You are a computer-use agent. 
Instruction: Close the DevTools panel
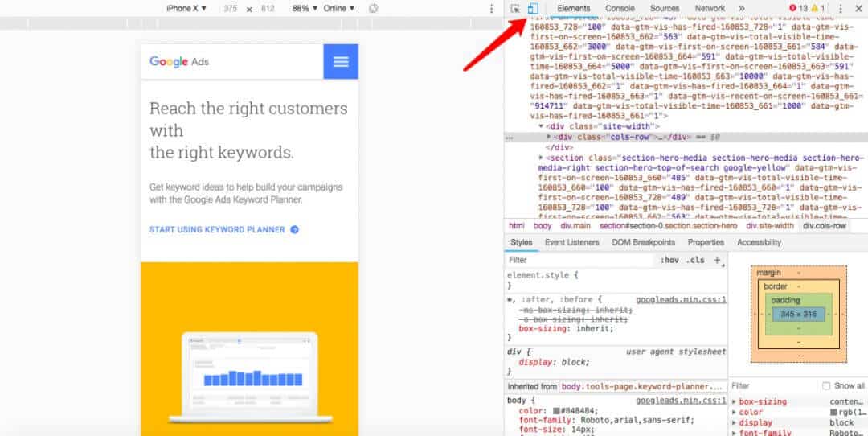pos(857,8)
